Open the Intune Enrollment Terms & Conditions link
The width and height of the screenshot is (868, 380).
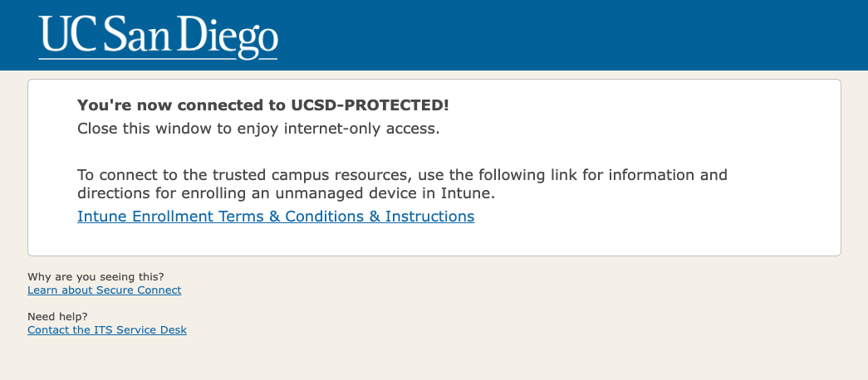point(275,217)
